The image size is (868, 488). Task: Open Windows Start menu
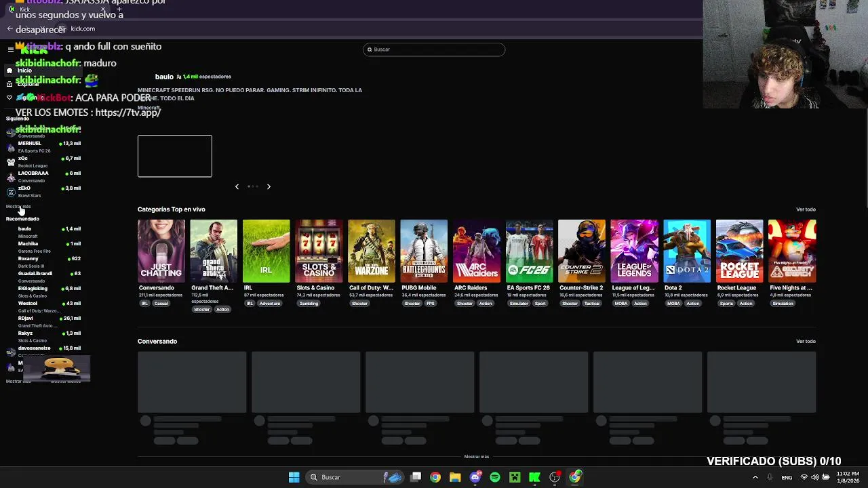[294, 477]
